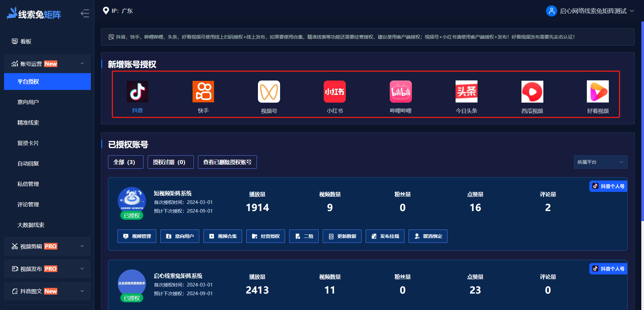Expand the 视频剪辑 PRO menu group
The height and width of the screenshot is (310, 644).
pos(47,246)
